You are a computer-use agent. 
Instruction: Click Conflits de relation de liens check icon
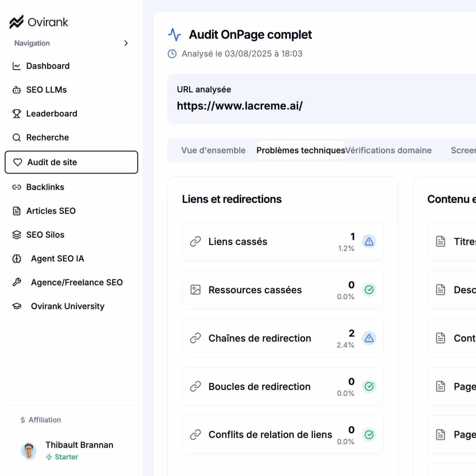pos(369,435)
